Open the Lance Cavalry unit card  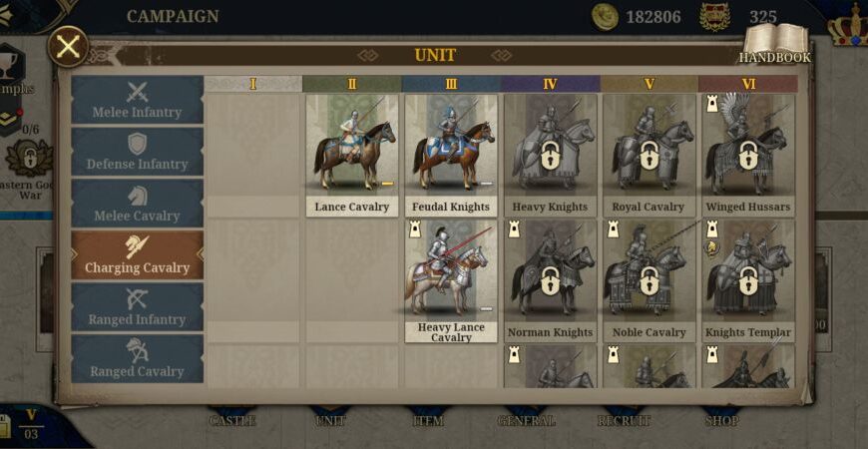352,155
